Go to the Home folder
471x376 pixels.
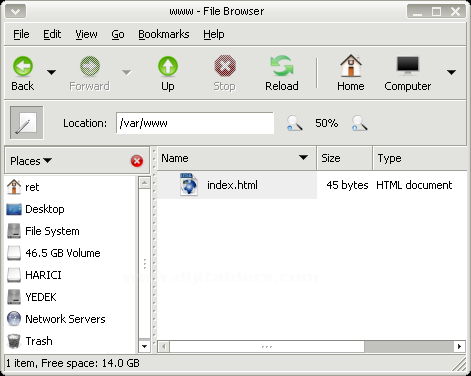351,73
